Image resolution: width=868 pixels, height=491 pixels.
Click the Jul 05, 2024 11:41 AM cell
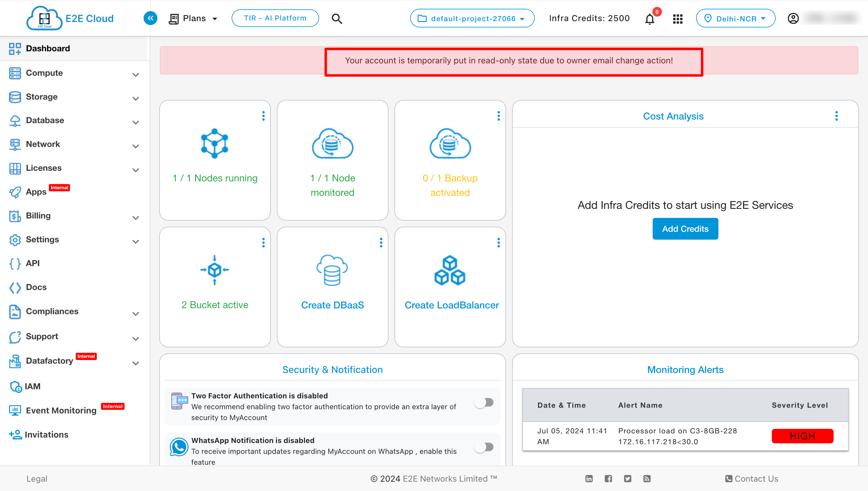pyautogui.click(x=572, y=436)
